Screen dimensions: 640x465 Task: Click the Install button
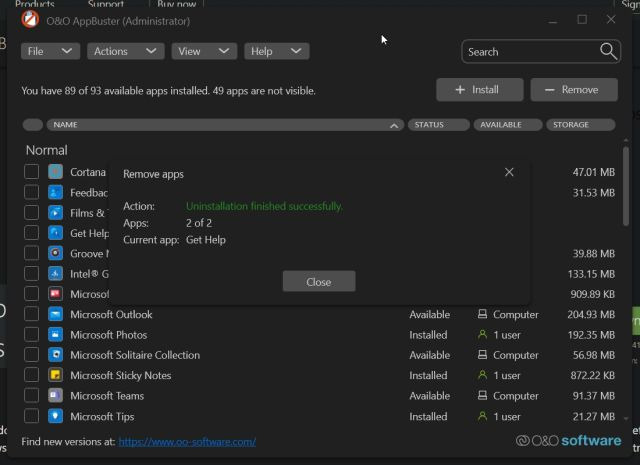(x=480, y=89)
